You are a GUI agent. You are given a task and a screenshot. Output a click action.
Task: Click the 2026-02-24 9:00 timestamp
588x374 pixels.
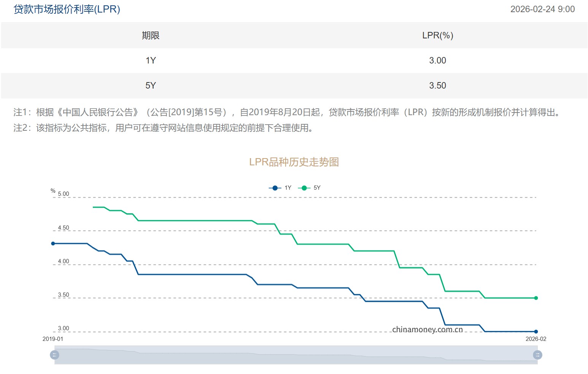point(542,9)
